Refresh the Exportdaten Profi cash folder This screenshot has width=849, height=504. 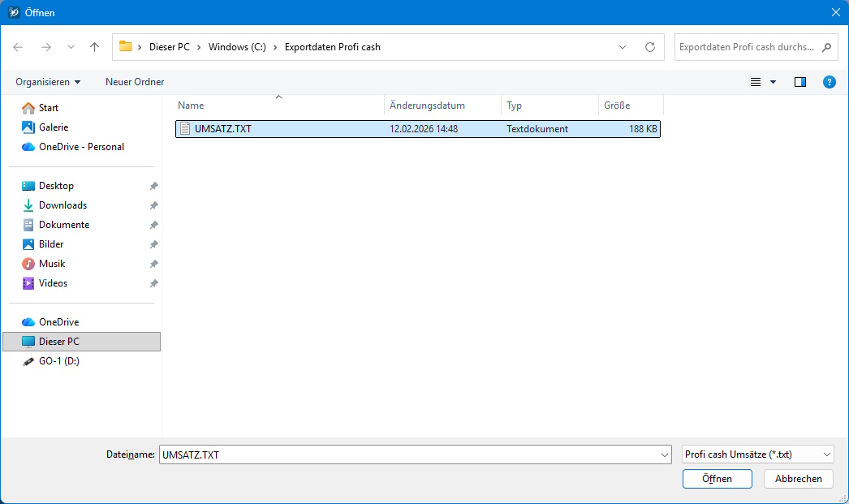650,47
